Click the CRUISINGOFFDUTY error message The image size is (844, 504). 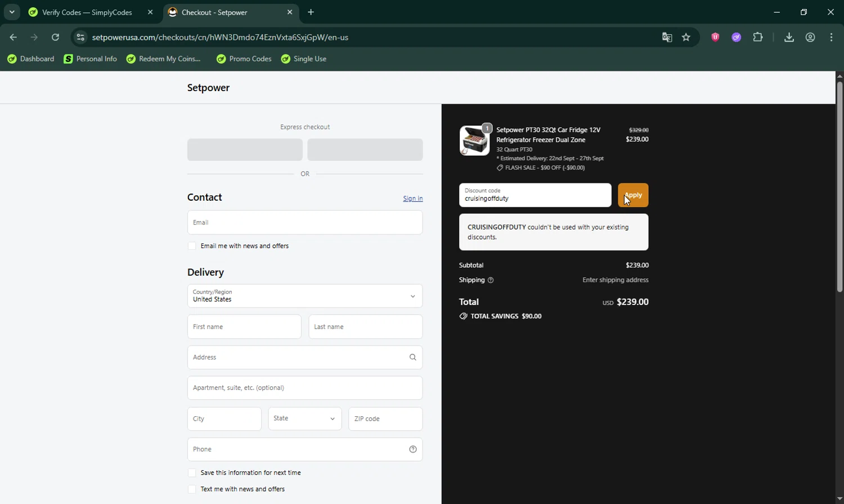point(554,232)
